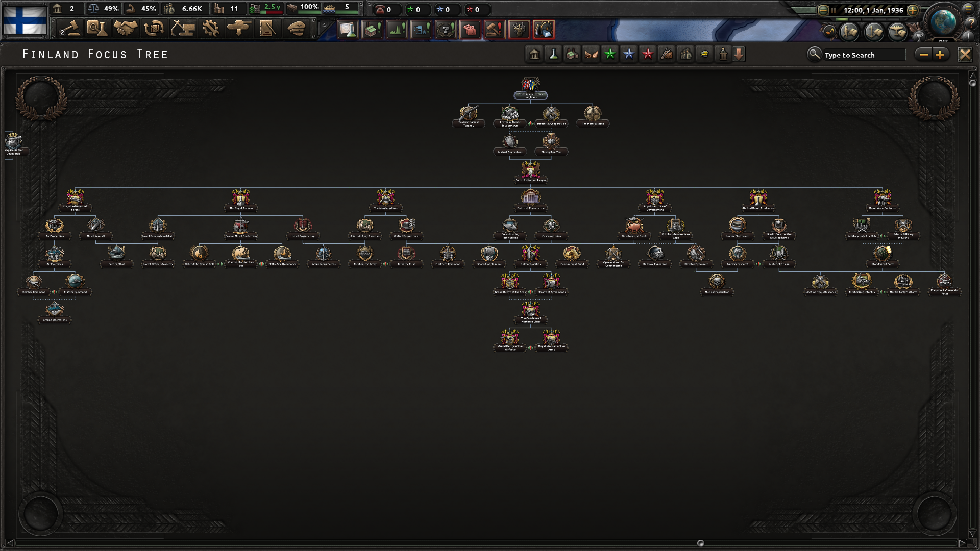Expand filters with the down arrow
Screen dimensions: 980x551
point(739,54)
